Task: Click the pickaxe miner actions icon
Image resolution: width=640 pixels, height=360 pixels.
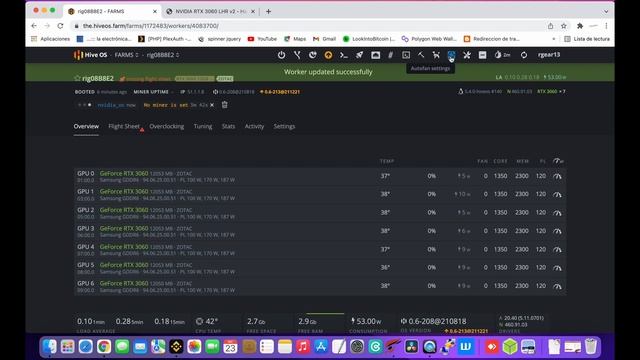Action: coord(421,55)
